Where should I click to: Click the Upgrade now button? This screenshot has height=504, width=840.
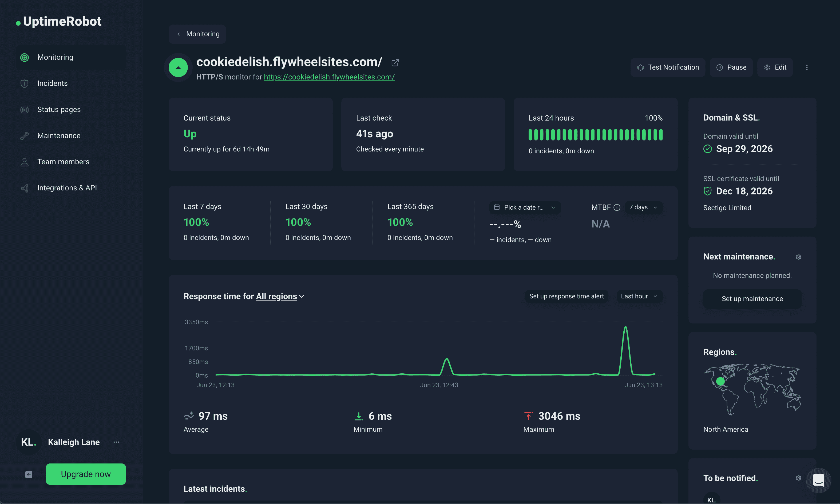(x=86, y=474)
